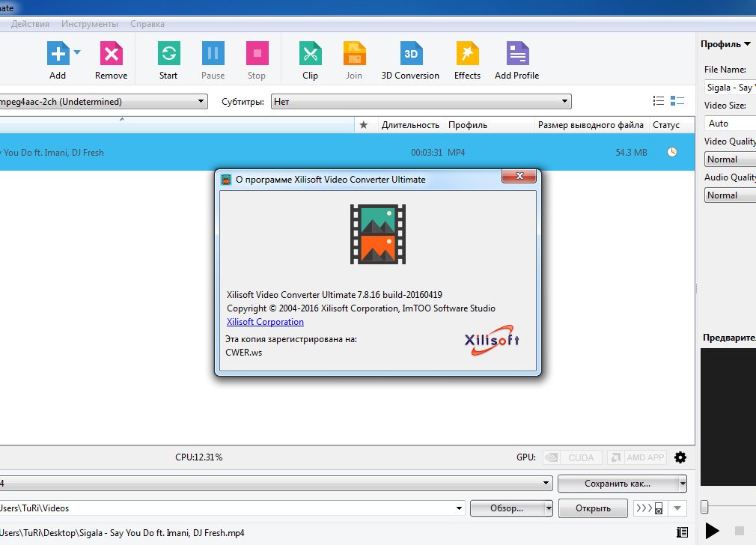Viewport: 756px width, 545px height.
Task: Open the Инструменты menu
Action: (90, 24)
